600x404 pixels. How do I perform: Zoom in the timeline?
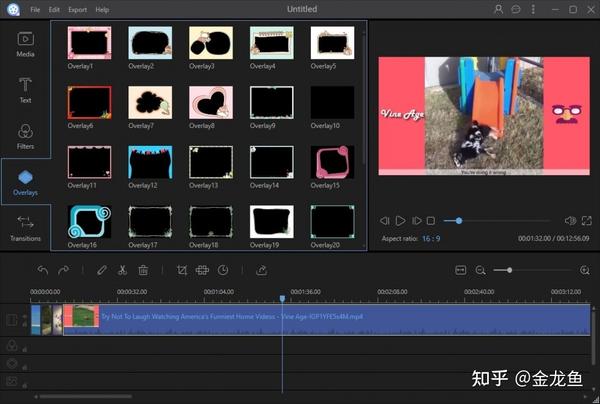585,270
